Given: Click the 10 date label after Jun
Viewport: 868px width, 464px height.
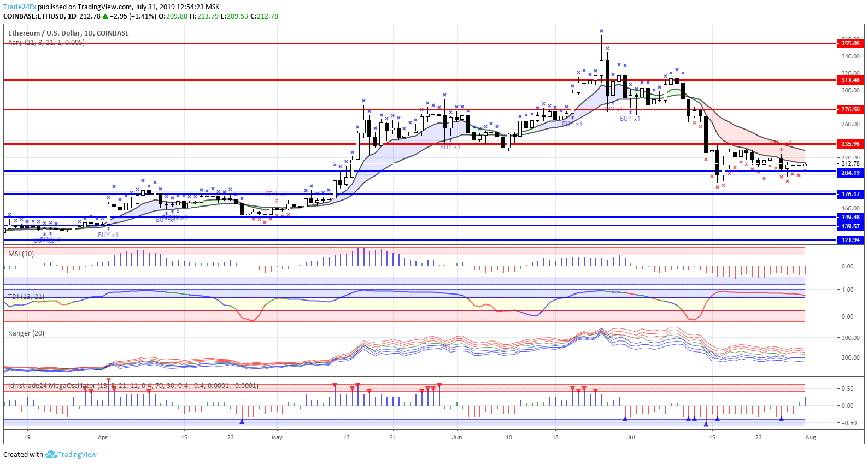Looking at the screenshot, I should click(509, 437).
